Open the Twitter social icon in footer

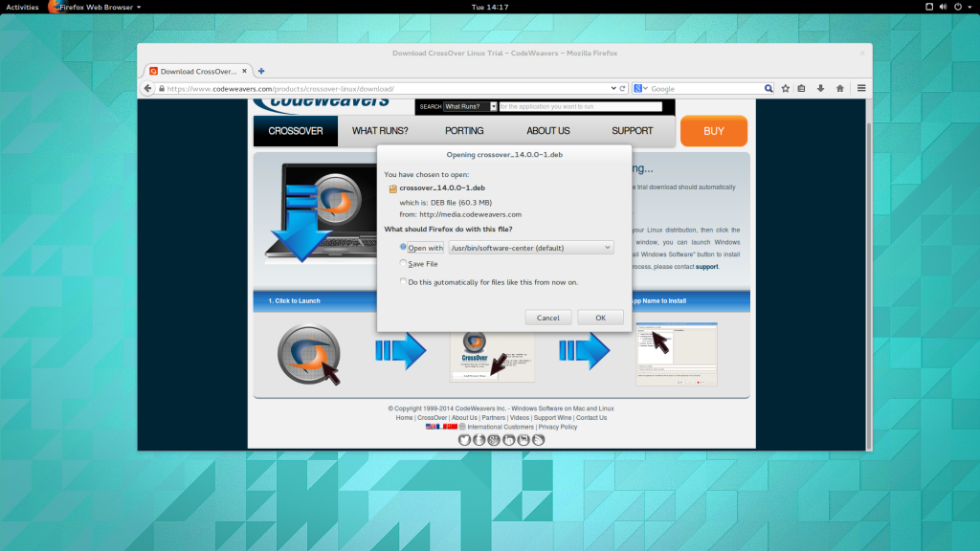point(464,440)
